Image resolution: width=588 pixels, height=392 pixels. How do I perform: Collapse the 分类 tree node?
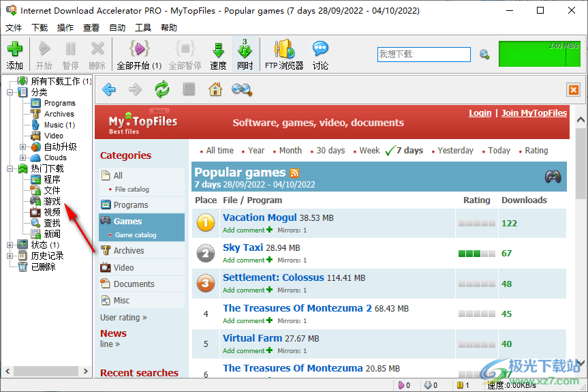click(x=10, y=92)
